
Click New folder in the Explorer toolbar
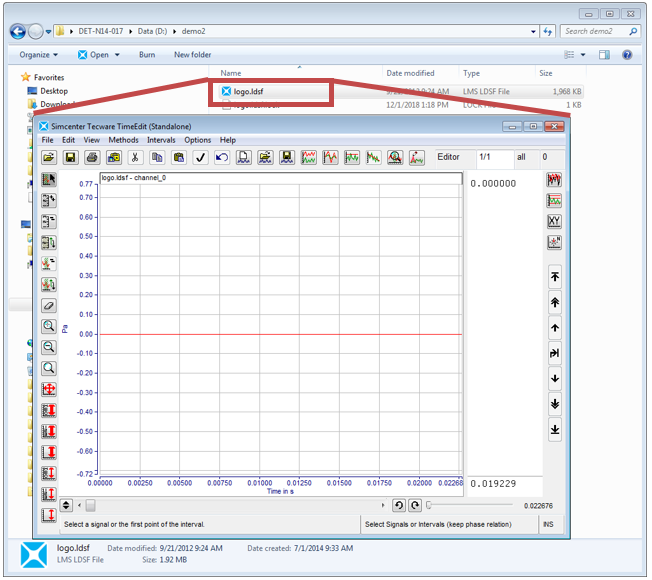click(x=193, y=55)
